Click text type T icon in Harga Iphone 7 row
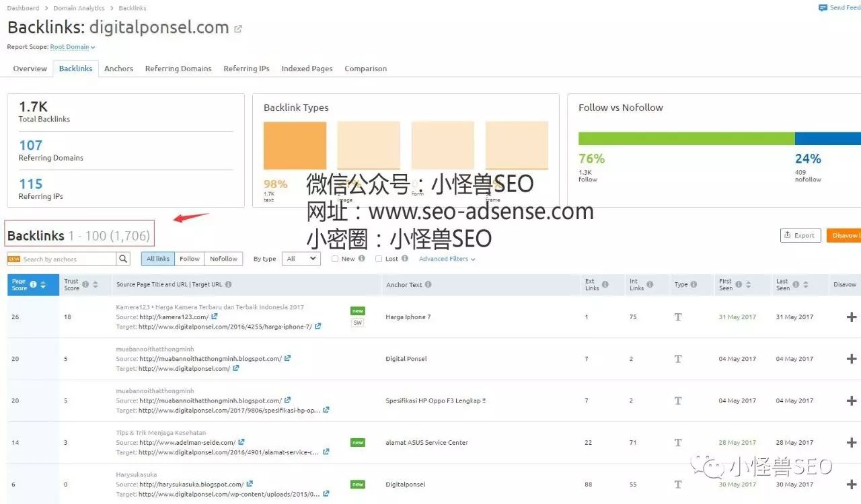This screenshot has height=504, width=861. coord(678,317)
